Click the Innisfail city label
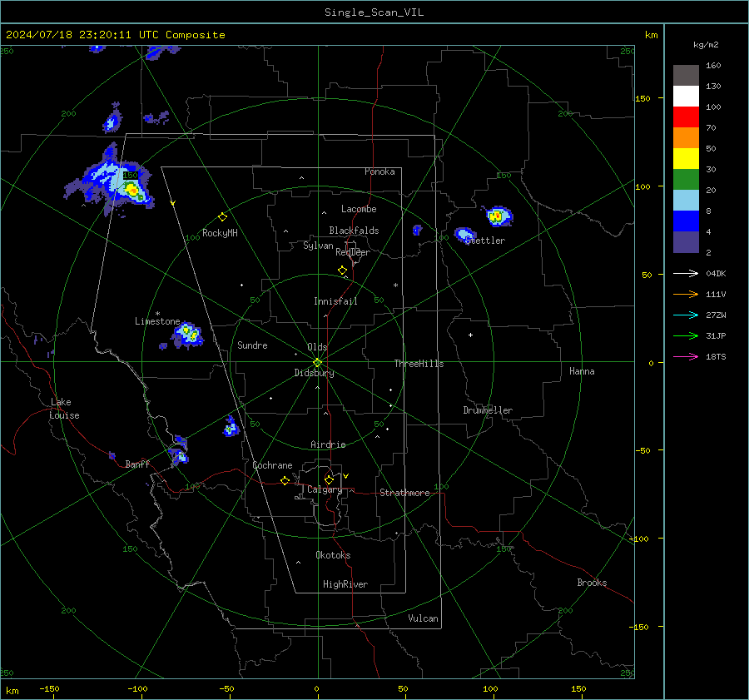 click(x=335, y=301)
